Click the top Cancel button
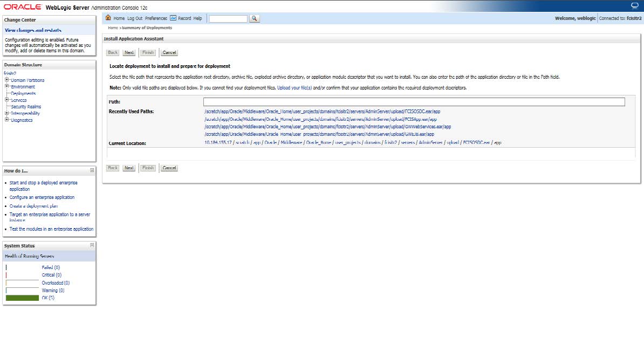 169,53
